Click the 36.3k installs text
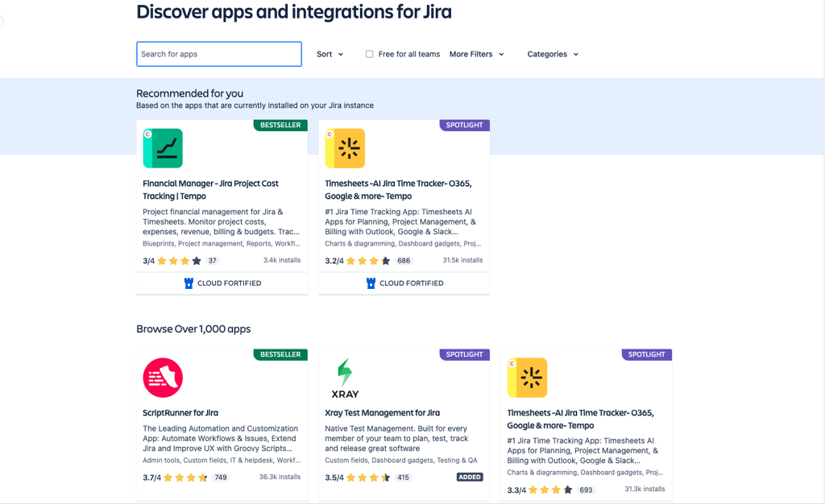The width and height of the screenshot is (825, 504). coord(280,477)
